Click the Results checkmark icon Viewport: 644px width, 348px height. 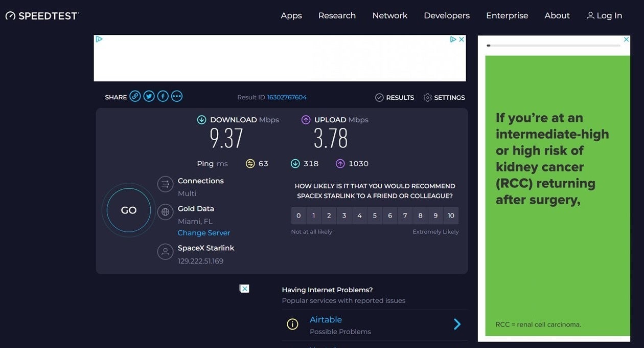(379, 98)
